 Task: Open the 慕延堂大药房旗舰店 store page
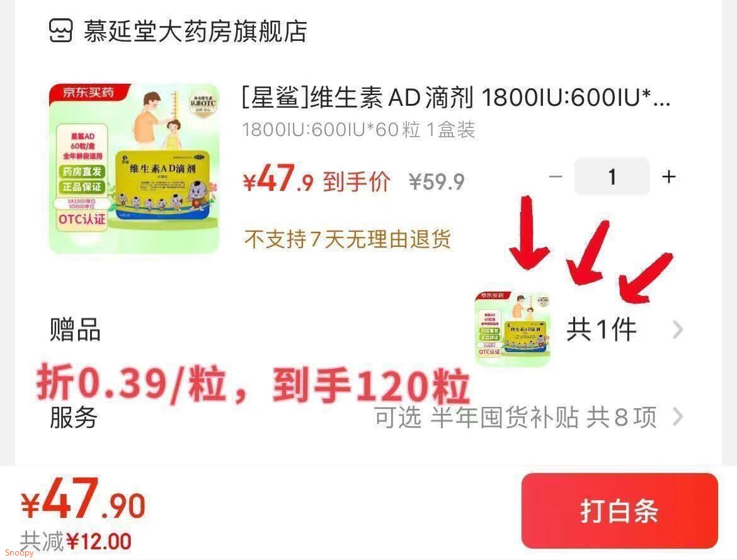[195, 31]
